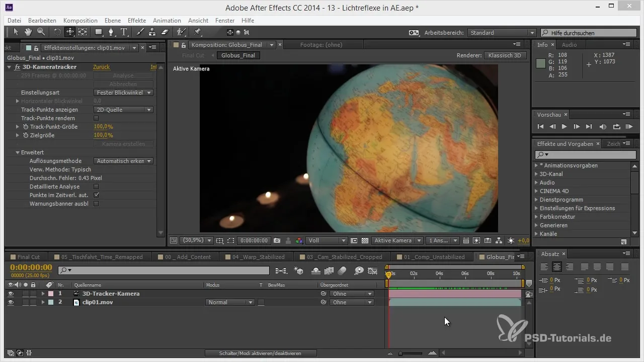Open the Einstellungsart dropdown

(124, 93)
